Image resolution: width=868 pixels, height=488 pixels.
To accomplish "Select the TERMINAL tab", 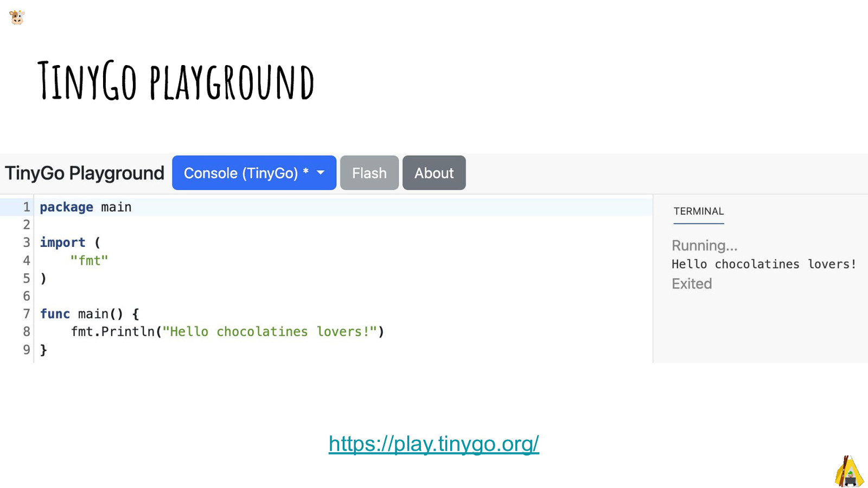I will pos(699,211).
